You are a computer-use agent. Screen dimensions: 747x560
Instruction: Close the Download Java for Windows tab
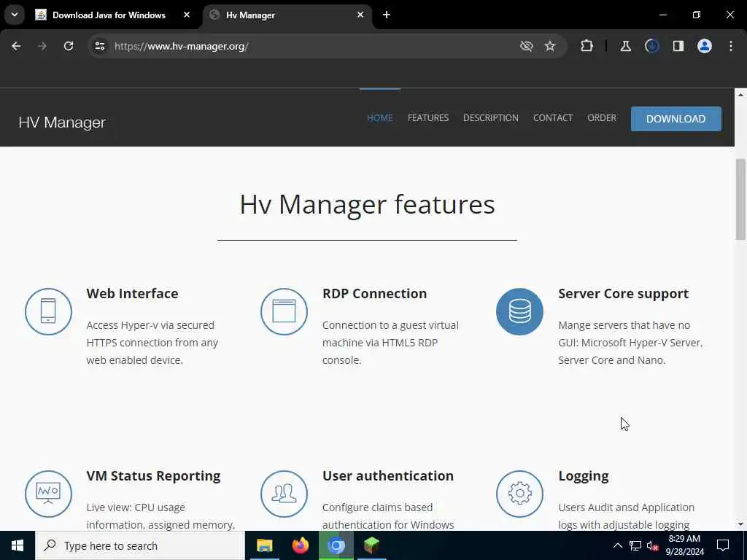[187, 15]
